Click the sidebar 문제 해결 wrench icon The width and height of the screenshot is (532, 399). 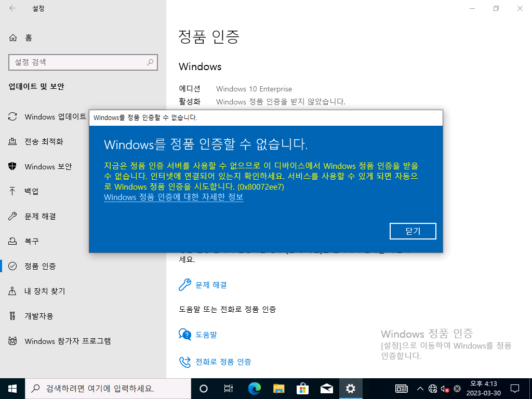click(x=12, y=216)
